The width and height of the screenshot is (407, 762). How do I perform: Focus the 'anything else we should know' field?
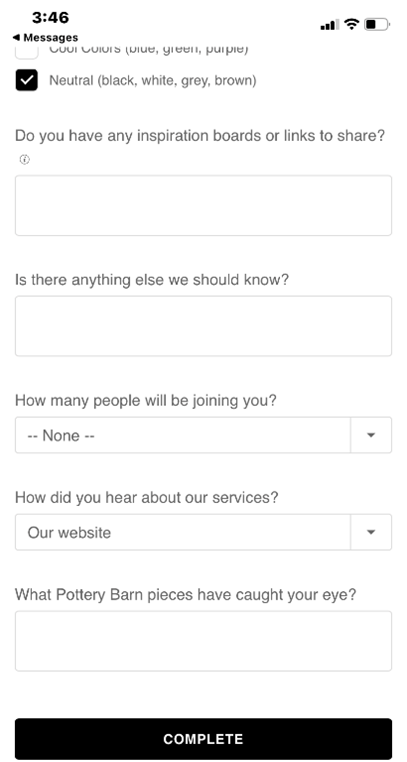pyautogui.click(x=203, y=326)
